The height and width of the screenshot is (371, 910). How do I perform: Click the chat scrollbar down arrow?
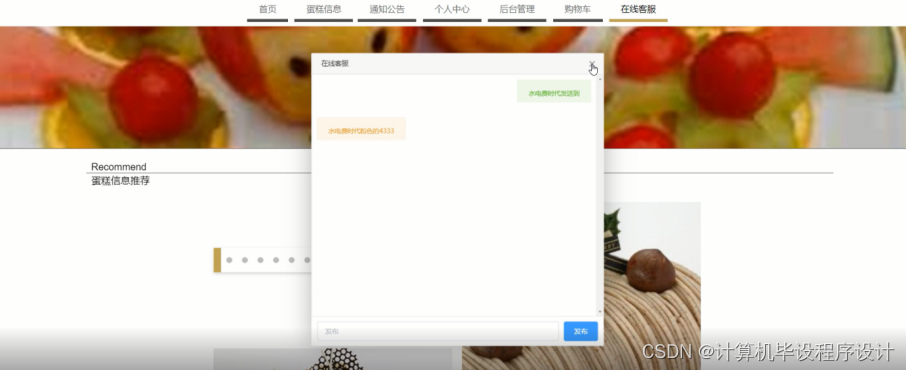(600, 312)
